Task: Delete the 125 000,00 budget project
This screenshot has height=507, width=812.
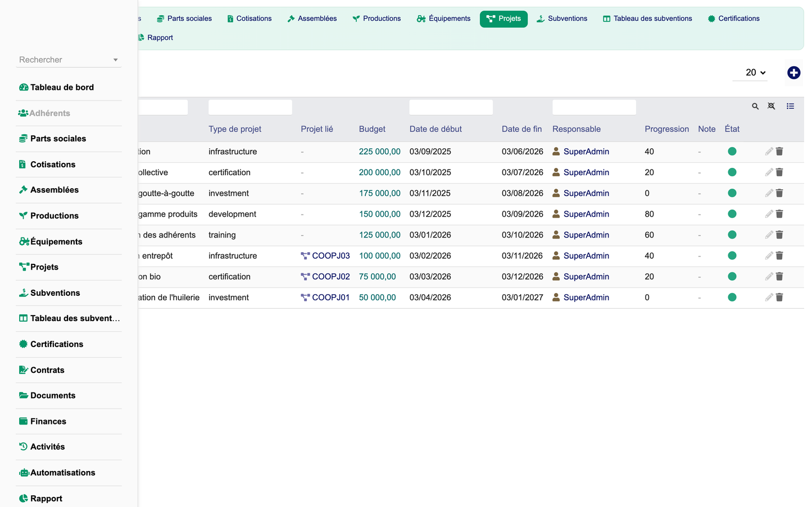Action: (779, 235)
